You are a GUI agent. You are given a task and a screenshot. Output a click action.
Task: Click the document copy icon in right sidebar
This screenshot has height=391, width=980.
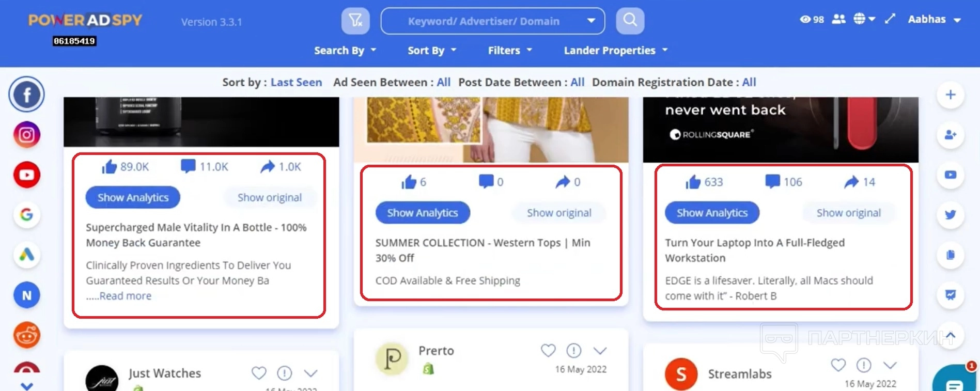(x=951, y=255)
